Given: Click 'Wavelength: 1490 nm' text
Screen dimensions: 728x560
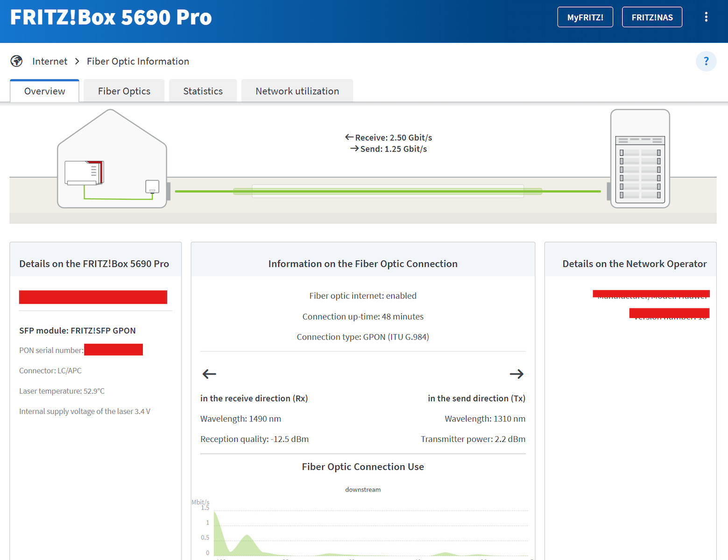Looking at the screenshot, I should point(240,419).
